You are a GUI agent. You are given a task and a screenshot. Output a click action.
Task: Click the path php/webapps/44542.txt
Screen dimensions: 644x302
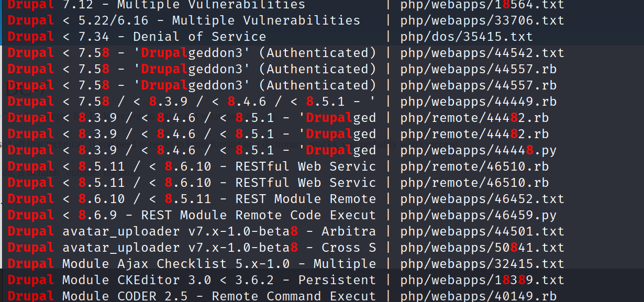tap(482, 53)
